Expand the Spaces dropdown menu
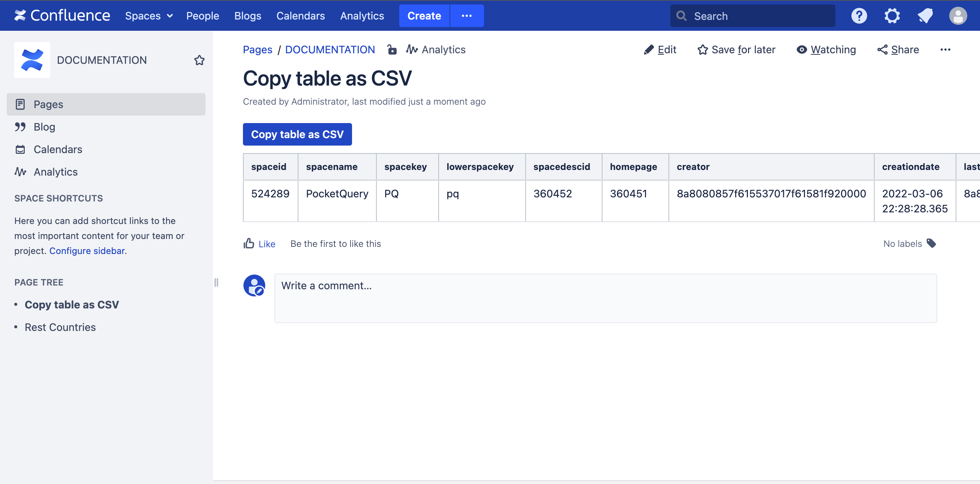The image size is (980, 484). (149, 16)
